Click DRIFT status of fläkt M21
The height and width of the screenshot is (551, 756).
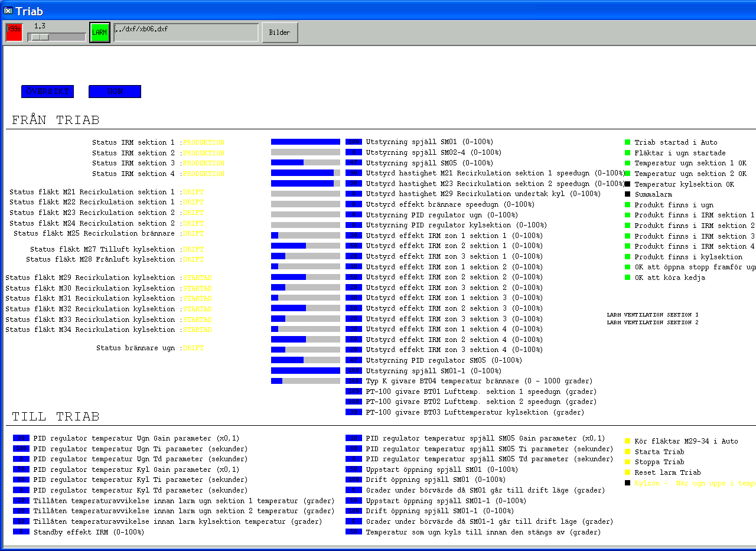(x=193, y=193)
